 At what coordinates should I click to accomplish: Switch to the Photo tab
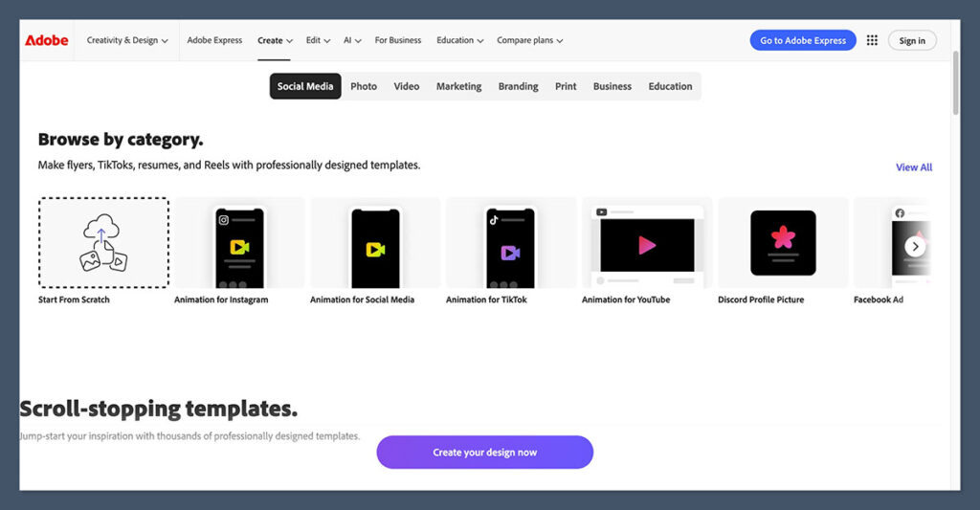(364, 86)
